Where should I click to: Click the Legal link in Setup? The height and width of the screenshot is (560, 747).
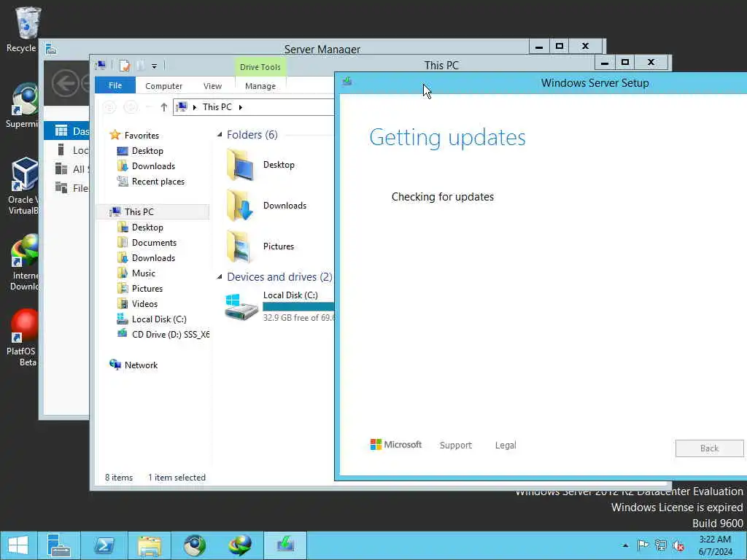click(506, 446)
